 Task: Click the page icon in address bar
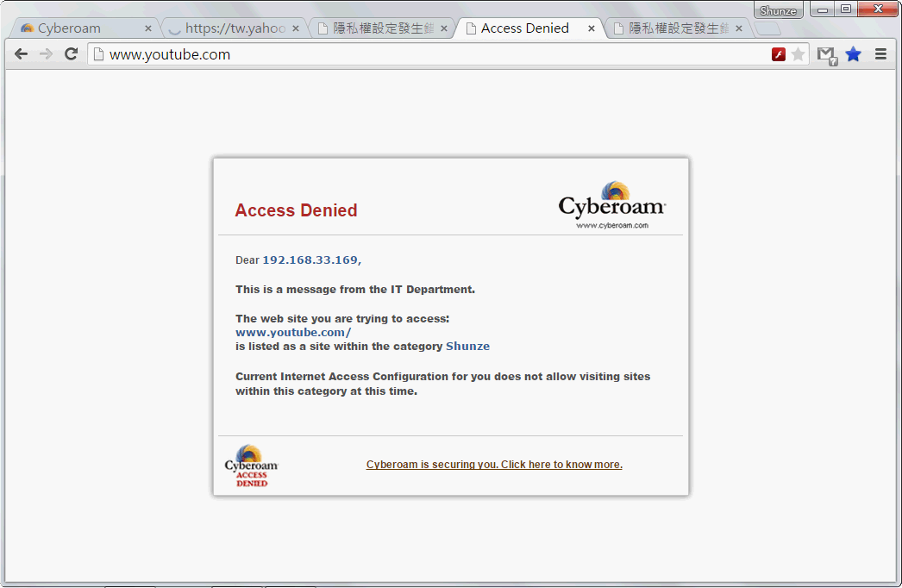tap(98, 54)
